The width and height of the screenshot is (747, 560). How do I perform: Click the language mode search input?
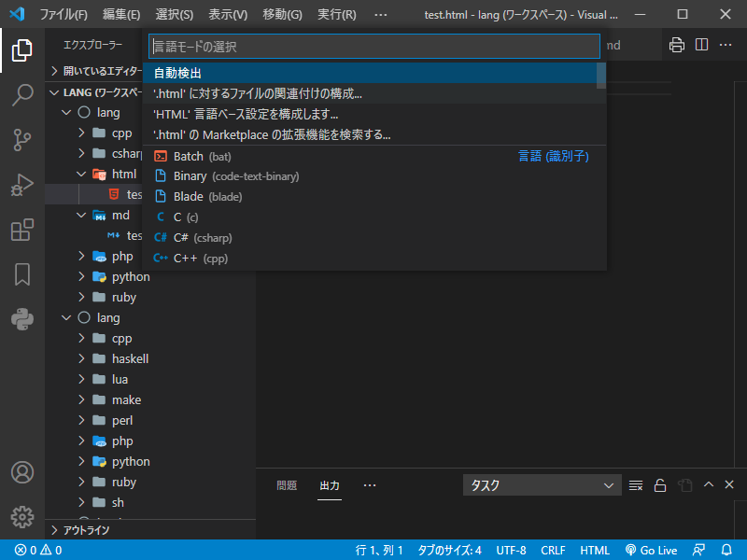click(374, 46)
